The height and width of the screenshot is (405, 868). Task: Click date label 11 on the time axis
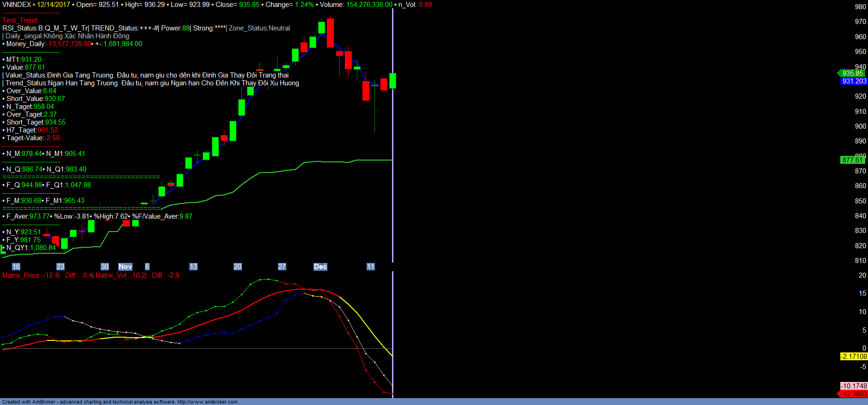point(371,267)
